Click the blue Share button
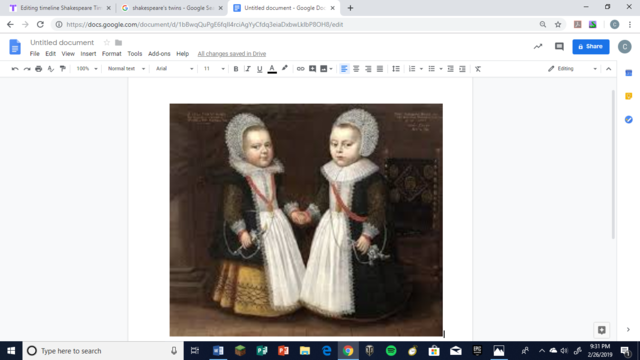640x360 pixels. click(591, 47)
